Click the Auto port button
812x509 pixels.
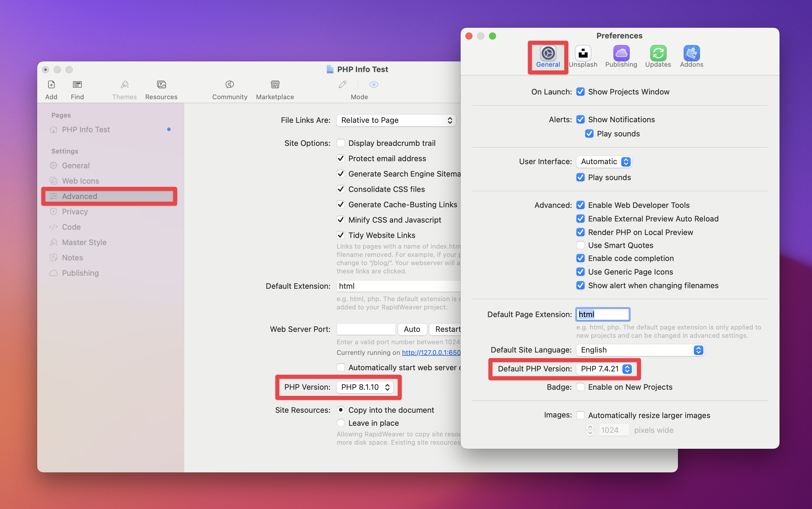click(x=412, y=329)
